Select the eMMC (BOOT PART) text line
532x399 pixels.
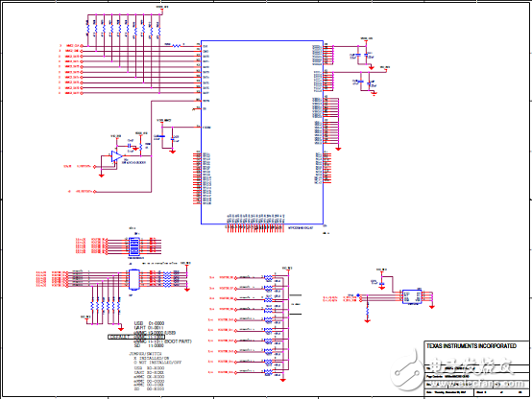coord(163,341)
